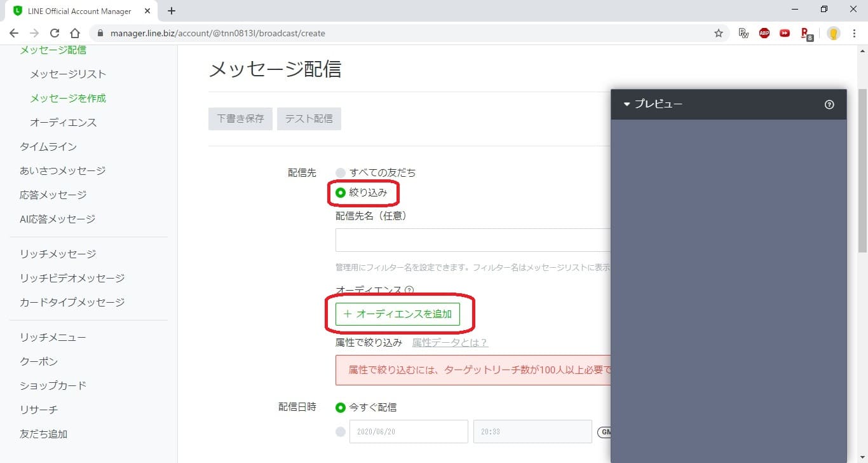This screenshot has height=463, width=868.
Task: Open リッチビデオメッセージ in the sidebar
Action: [x=72, y=279]
